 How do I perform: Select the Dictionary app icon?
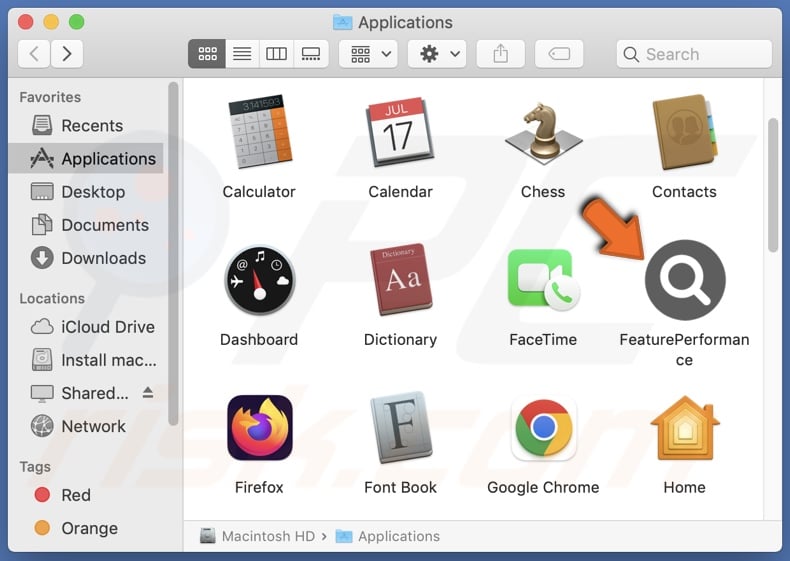[401, 279]
